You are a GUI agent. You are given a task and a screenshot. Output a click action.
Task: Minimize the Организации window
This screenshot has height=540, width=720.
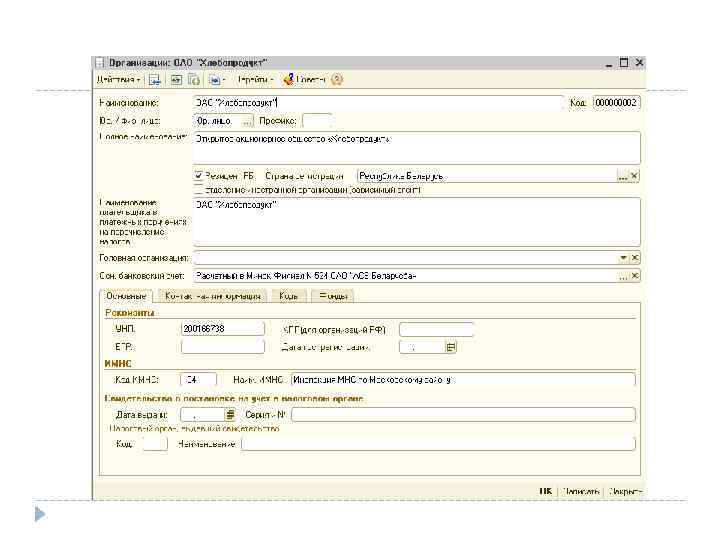pos(609,63)
